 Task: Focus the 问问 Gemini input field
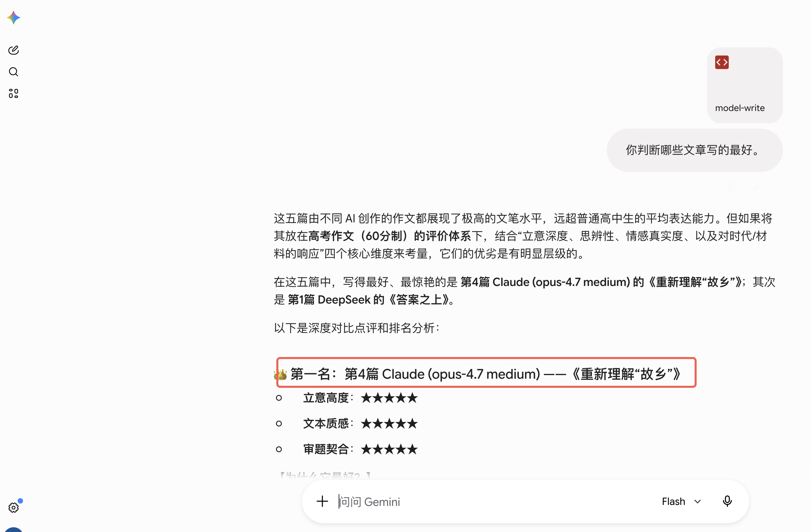[x=493, y=502]
